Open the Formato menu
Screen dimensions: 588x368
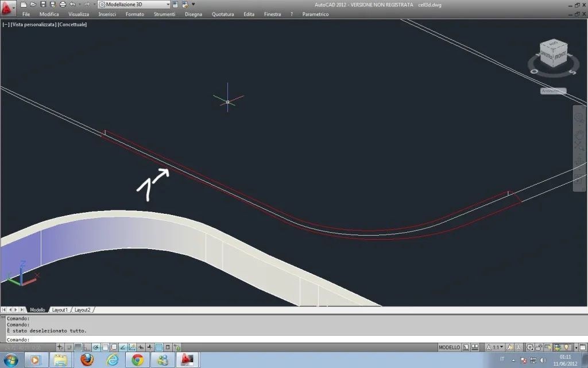[135, 14]
